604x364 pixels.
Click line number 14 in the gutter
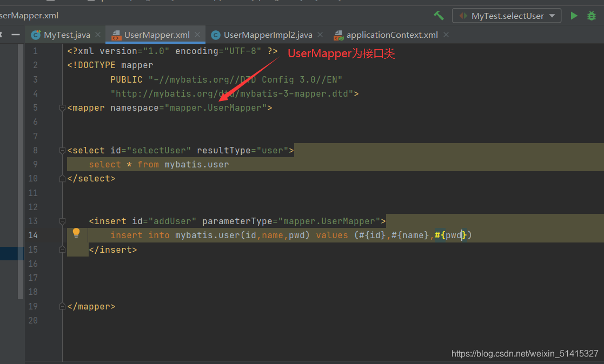[x=33, y=235]
